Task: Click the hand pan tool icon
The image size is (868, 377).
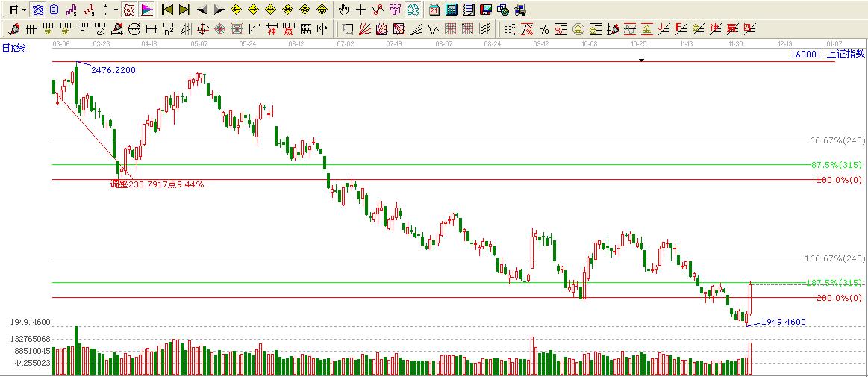Action: click(x=343, y=10)
